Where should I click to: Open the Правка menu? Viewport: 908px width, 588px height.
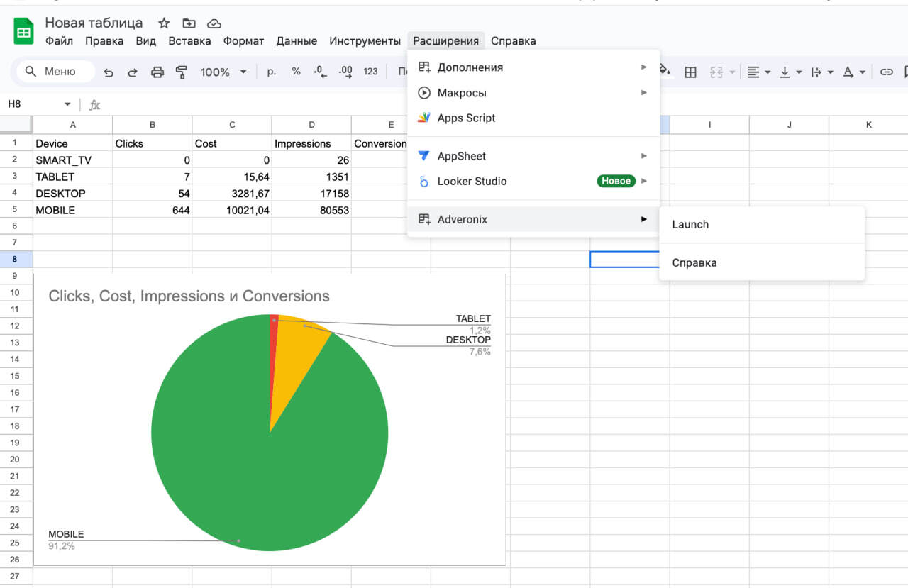104,41
